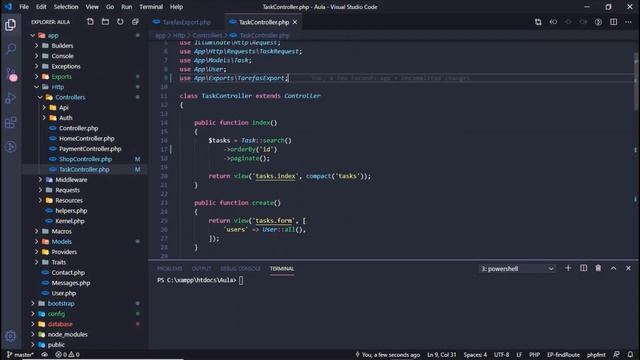
Task: Expand the database folder
Action: click(33, 324)
